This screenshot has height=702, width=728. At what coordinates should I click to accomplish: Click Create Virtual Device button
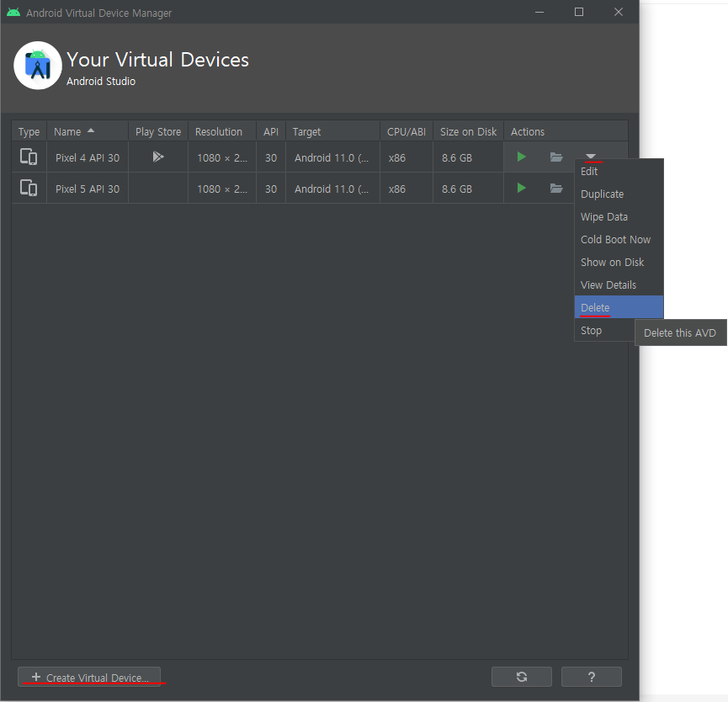[x=89, y=677]
